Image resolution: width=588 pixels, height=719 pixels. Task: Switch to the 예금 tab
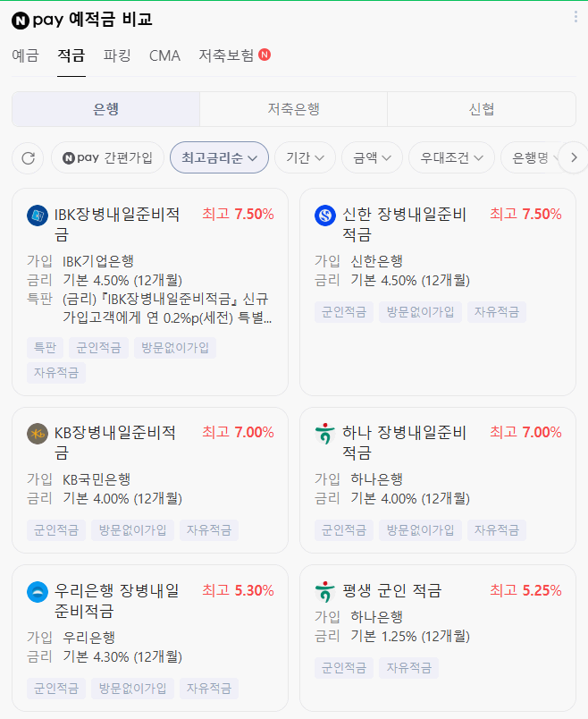pyautogui.click(x=28, y=55)
